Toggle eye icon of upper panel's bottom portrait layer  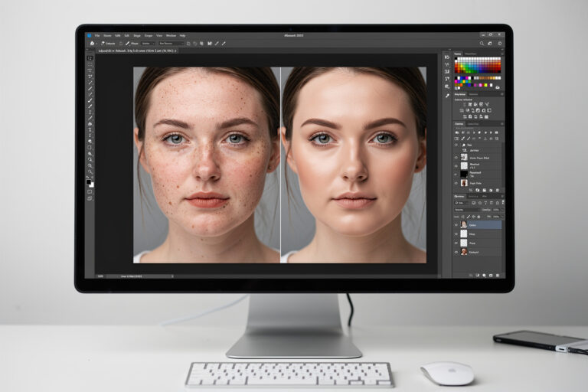[456, 183]
